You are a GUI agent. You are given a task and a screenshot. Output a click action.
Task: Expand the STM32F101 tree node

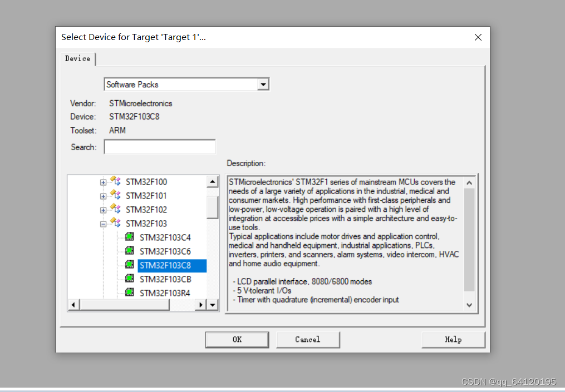103,196
